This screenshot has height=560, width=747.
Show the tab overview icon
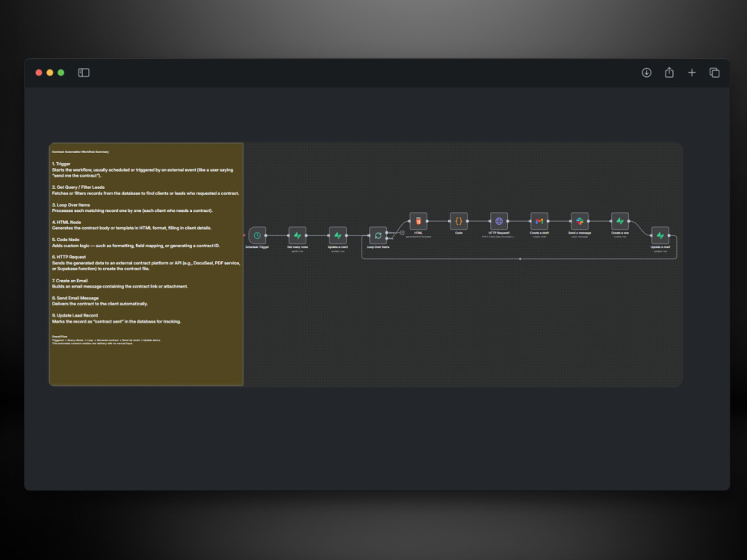click(715, 72)
